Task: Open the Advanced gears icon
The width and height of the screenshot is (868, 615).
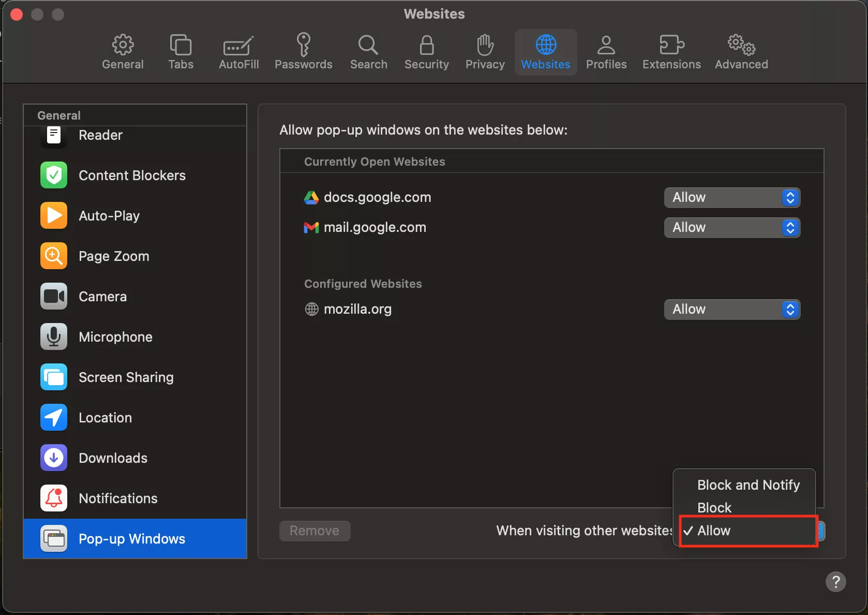Action: tap(741, 45)
